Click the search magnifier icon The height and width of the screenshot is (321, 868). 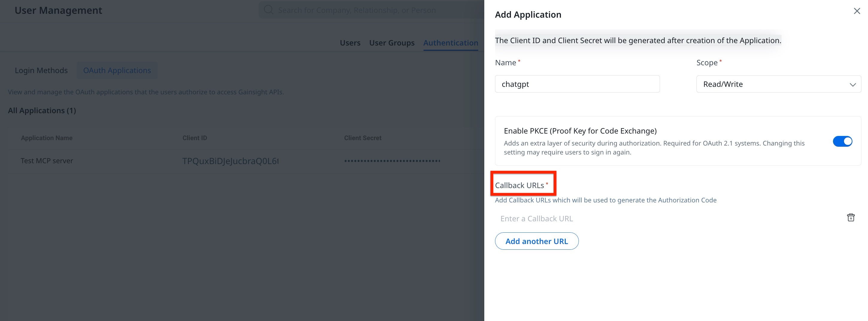click(x=268, y=10)
